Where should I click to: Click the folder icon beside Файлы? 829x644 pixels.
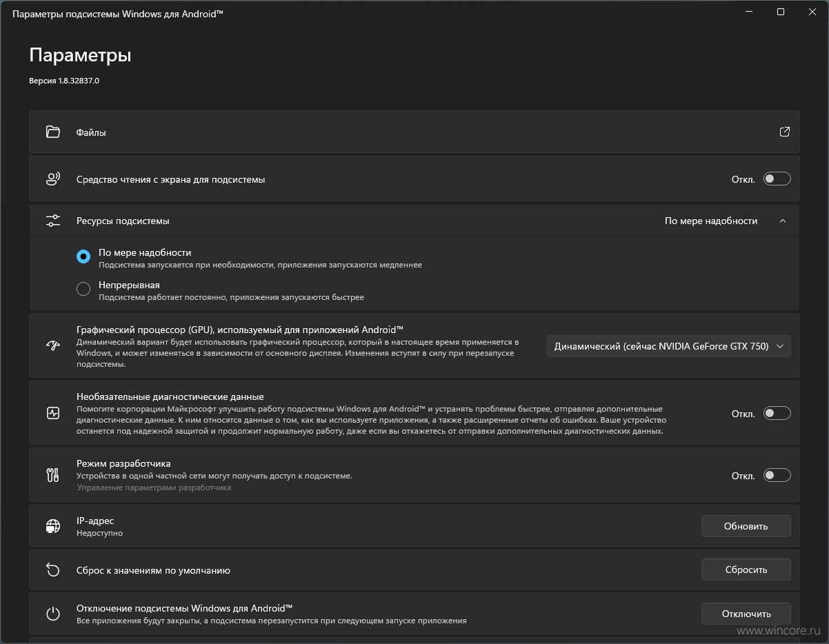pos(53,132)
